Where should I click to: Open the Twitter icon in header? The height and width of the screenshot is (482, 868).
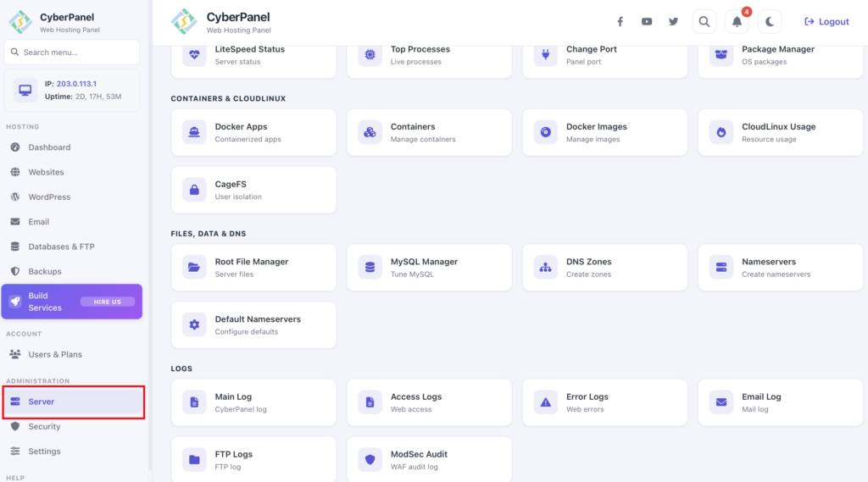pos(673,21)
